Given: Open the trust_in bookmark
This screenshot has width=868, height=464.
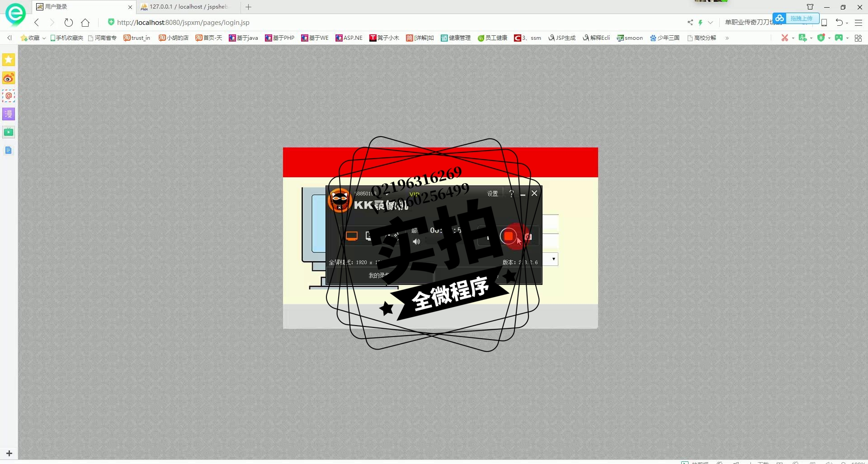Looking at the screenshot, I should coord(137,38).
